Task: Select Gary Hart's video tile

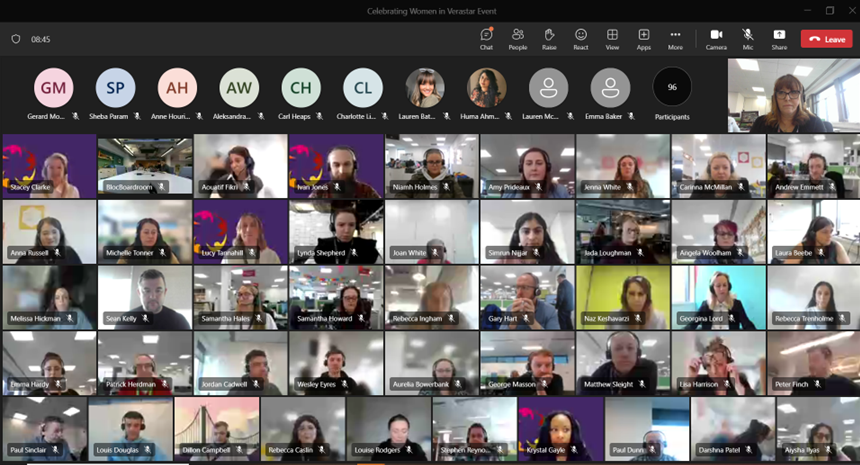Action: (x=528, y=298)
